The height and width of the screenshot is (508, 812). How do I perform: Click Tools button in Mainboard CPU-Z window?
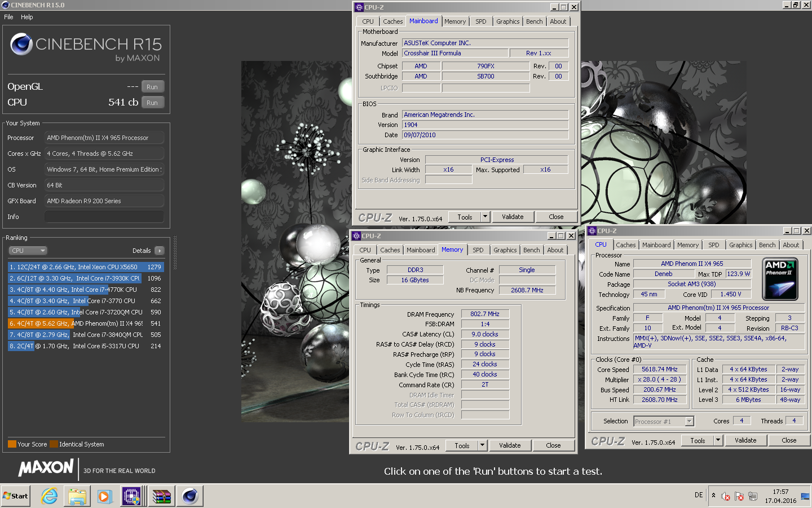[465, 217]
